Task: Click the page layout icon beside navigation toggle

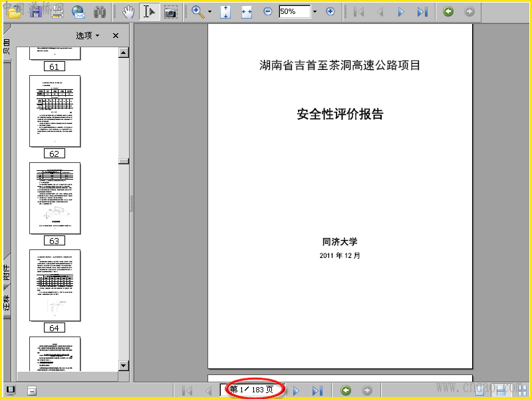Action: [x=32, y=390]
